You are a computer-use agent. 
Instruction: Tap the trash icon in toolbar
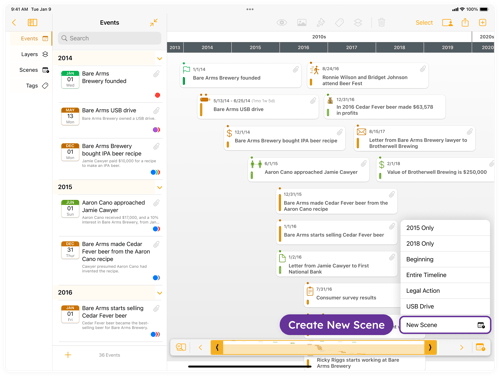point(381,22)
